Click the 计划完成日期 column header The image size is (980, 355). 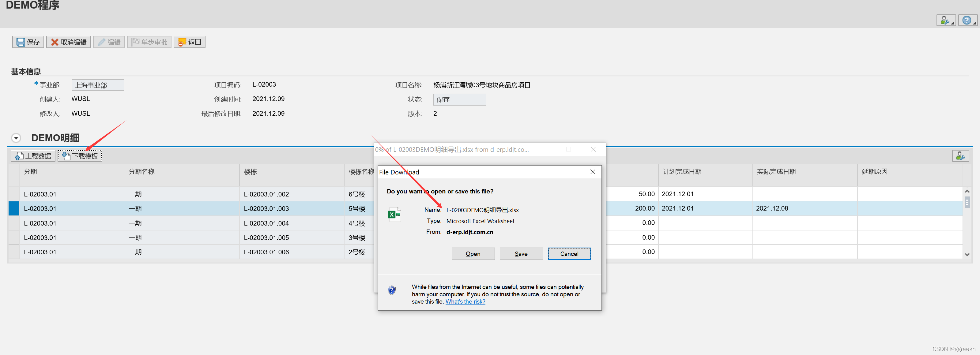(681, 172)
